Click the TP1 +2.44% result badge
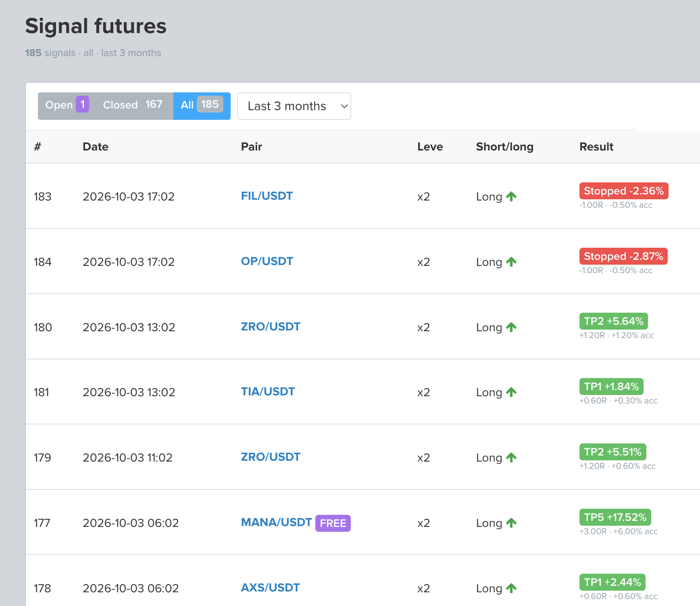 pos(612,582)
